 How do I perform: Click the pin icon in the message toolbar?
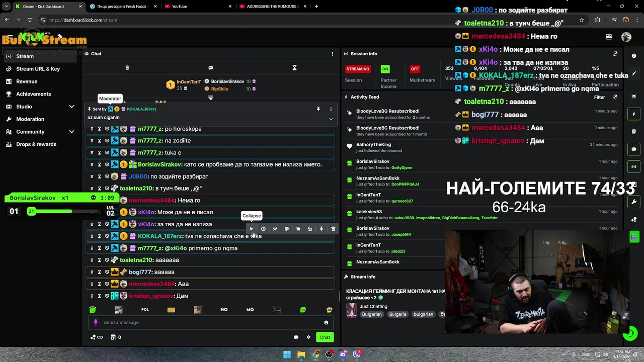click(x=321, y=229)
